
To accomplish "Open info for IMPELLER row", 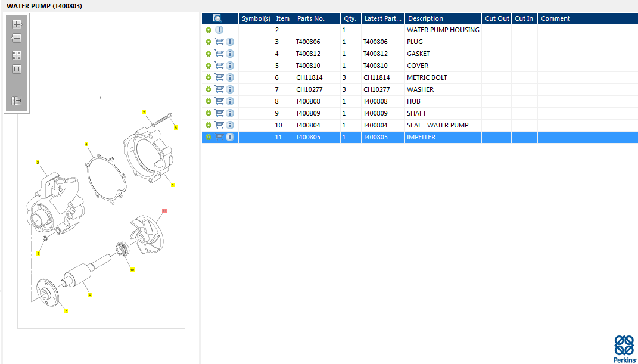I will [x=230, y=137].
